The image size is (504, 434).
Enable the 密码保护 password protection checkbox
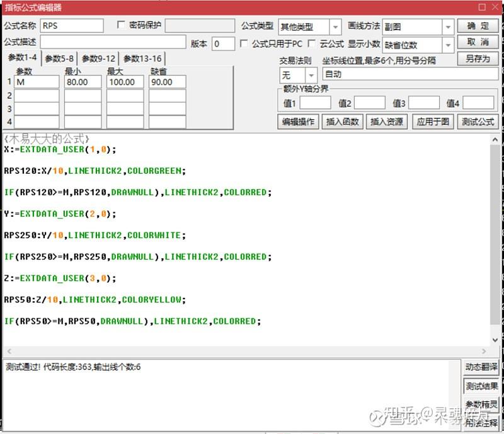click(x=119, y=25)
